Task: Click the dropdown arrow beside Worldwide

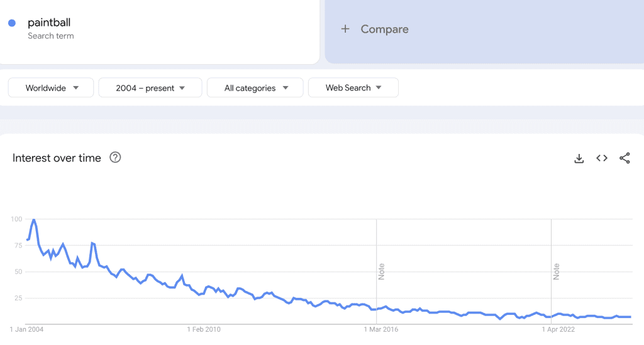Action: (75, 88)
